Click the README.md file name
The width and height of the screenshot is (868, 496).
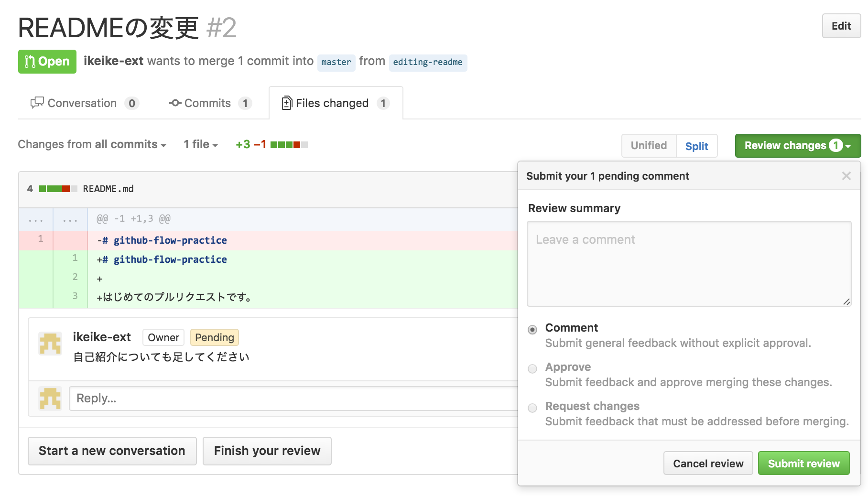coord(108,189)
